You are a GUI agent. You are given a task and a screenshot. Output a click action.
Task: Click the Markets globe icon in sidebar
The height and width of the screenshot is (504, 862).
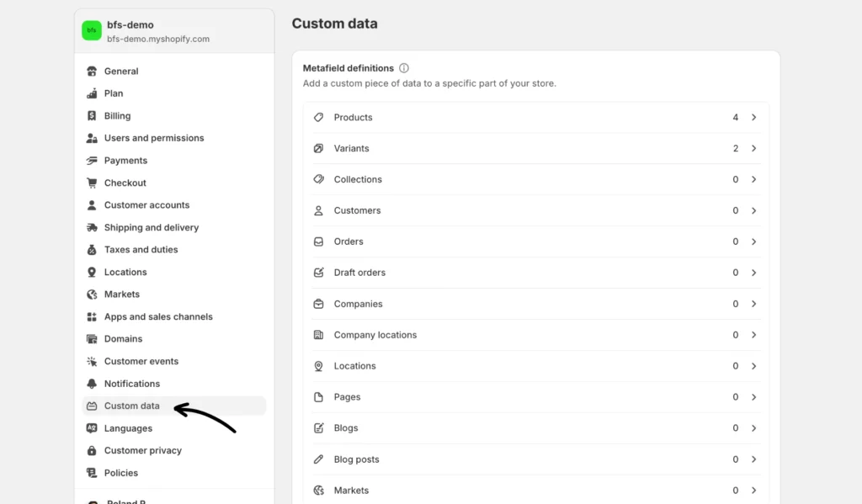(92, 294)
